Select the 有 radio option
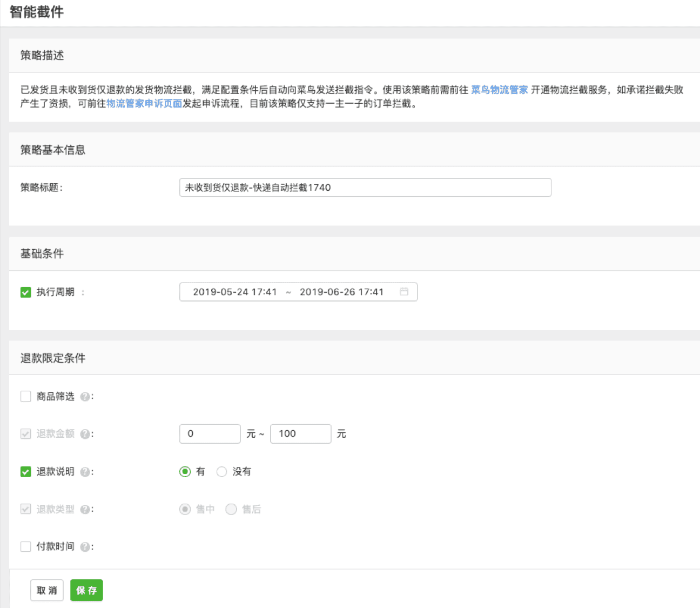The height and width of the screenshot is (608, 700). point(185,472)
